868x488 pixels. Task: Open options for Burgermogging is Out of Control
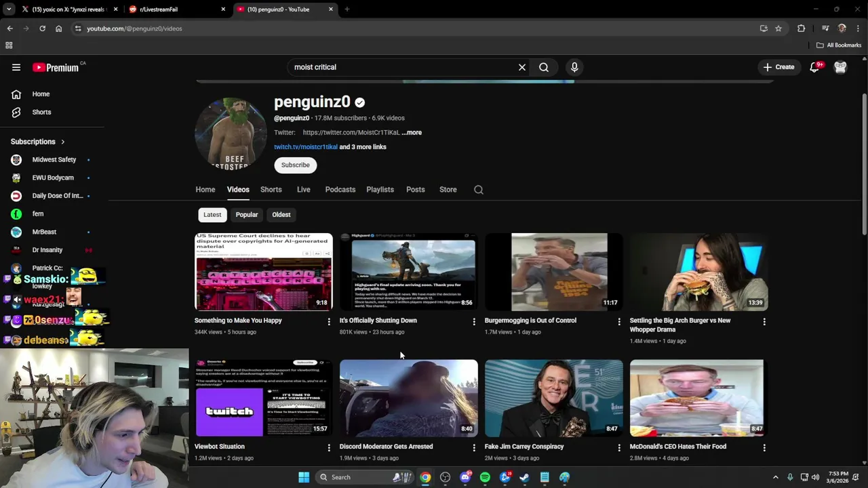619,321
